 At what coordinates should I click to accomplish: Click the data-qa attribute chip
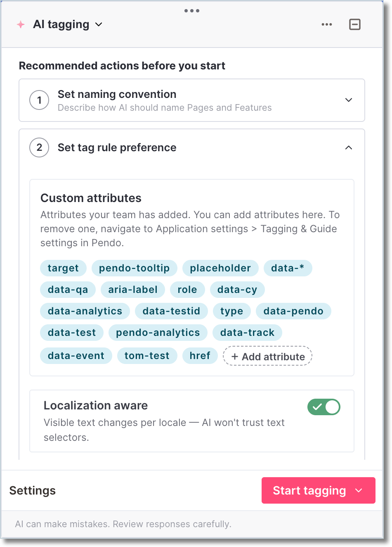pos(68,290)
